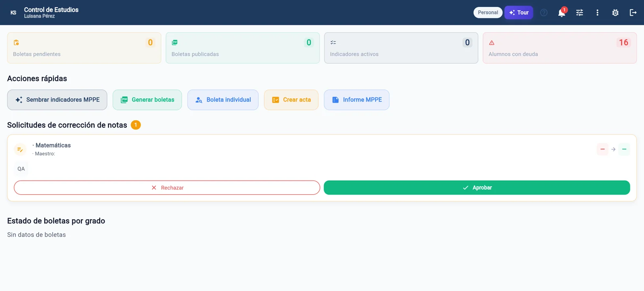Click the Acciones rápidas heading
Viewport: 644px width, 291px height.
pyautogui.click(x=37, y=79)
